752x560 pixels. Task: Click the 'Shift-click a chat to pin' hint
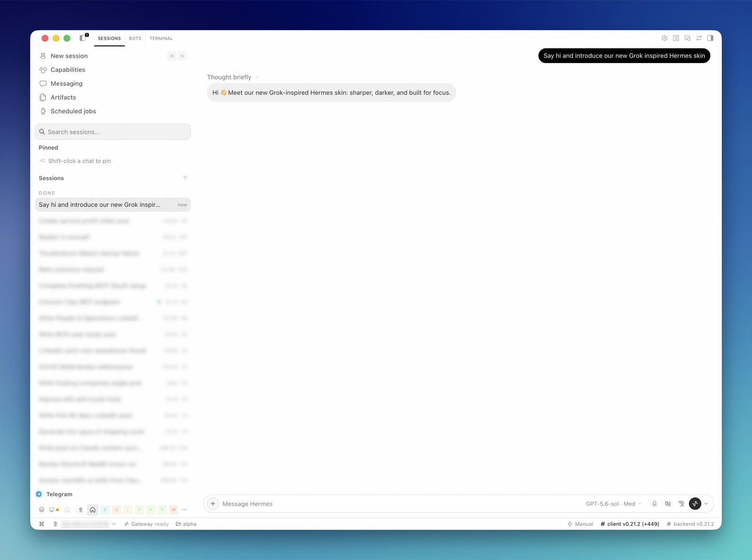79,161
